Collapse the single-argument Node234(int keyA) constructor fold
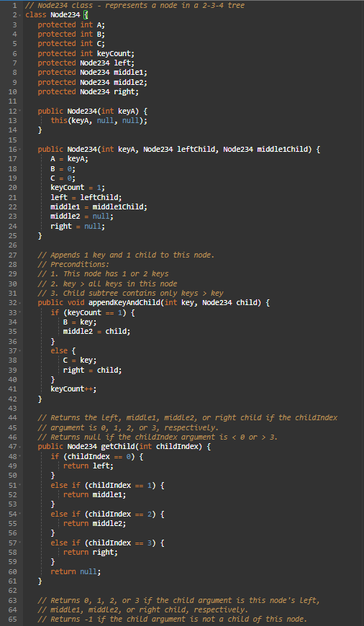 [x=19, y=111]
